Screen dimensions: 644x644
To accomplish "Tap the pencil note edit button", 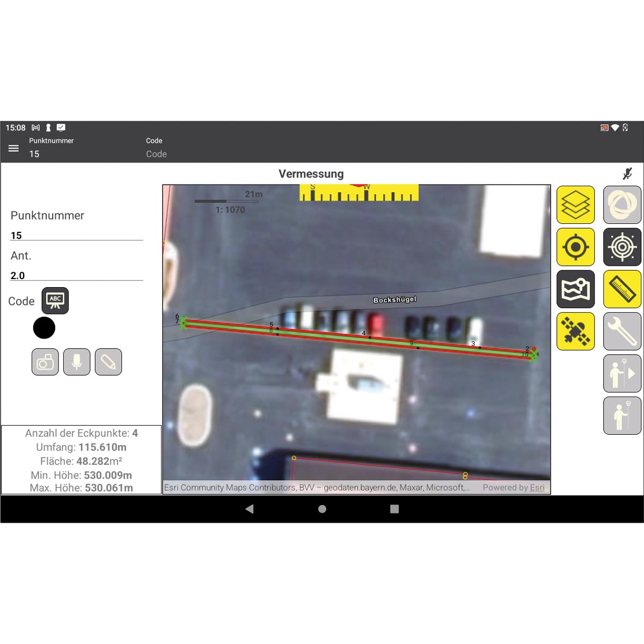I will (x=108, y=362).
